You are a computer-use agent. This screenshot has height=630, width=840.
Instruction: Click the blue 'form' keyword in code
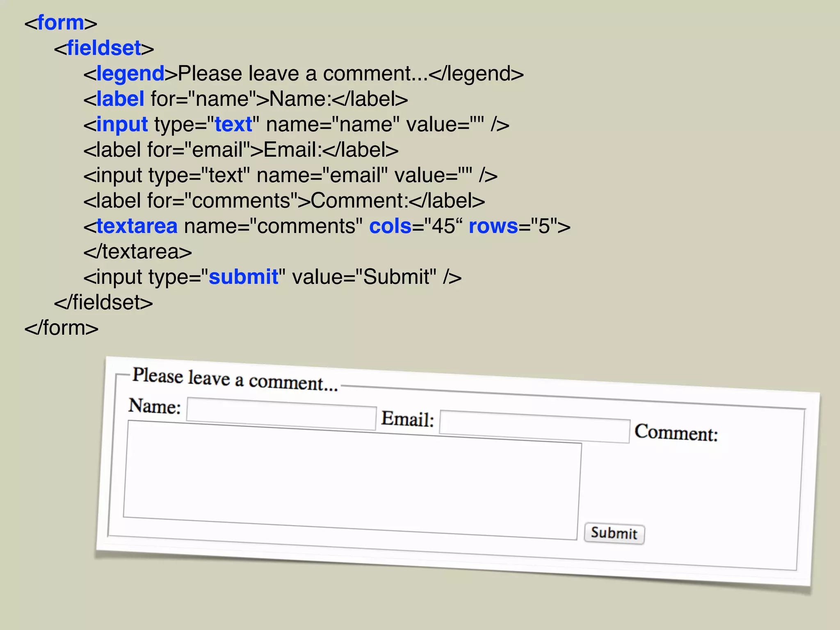coord(61,23)
